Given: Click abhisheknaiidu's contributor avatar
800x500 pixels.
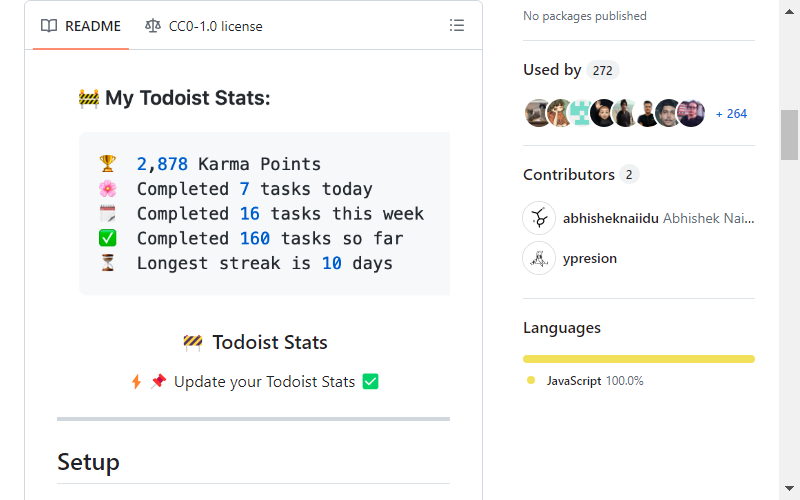Looking at the screenshot, I should [539, 218].
